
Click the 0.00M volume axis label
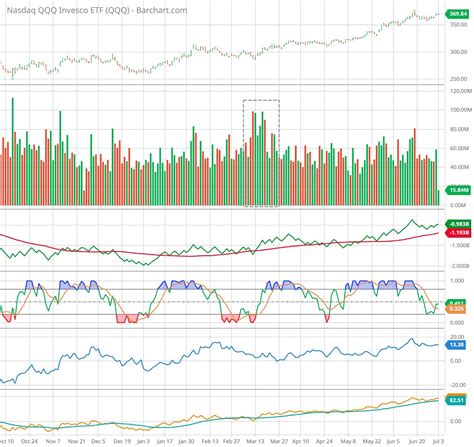[458, 205]
